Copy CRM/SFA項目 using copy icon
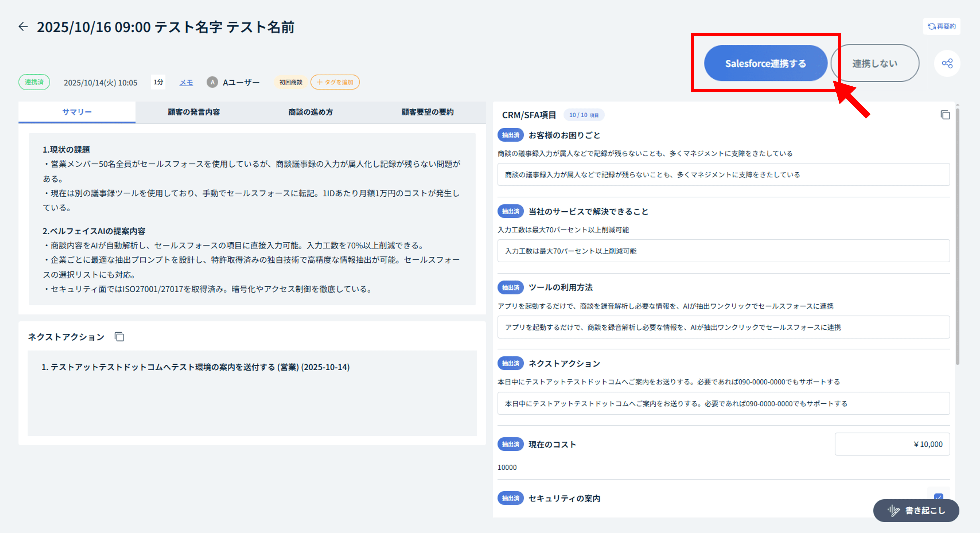The image size is (980, 533). (x=945, y=115)
